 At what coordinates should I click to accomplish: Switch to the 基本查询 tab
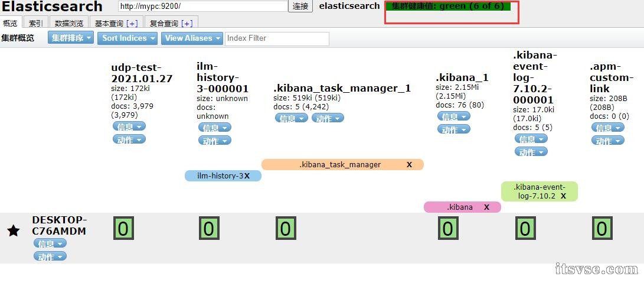(109, 24)
